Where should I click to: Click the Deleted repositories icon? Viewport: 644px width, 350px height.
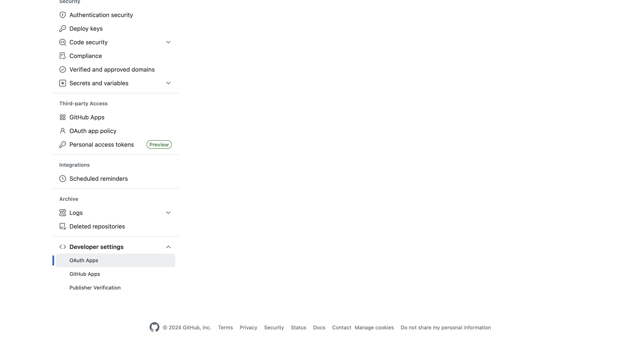(x=62, y=227)
